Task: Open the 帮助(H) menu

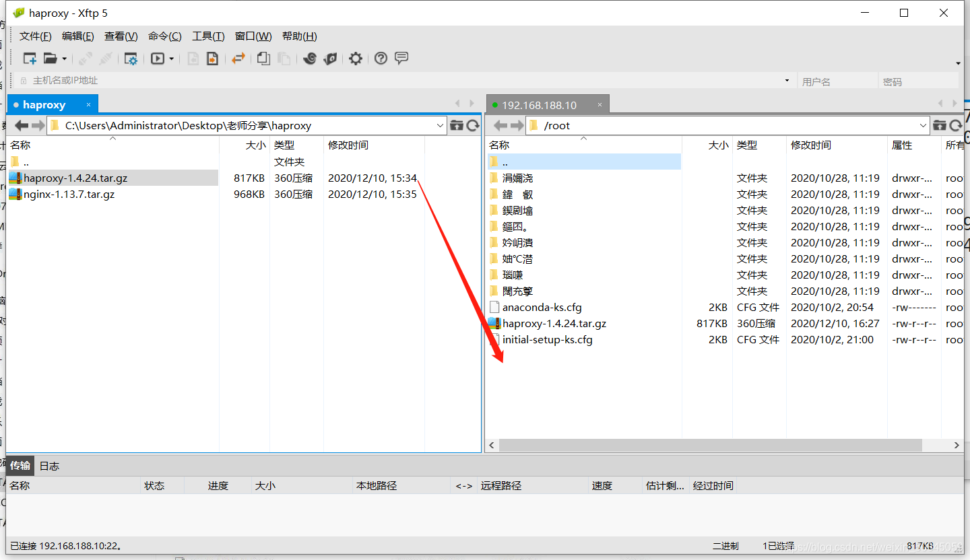Action: 300,36
